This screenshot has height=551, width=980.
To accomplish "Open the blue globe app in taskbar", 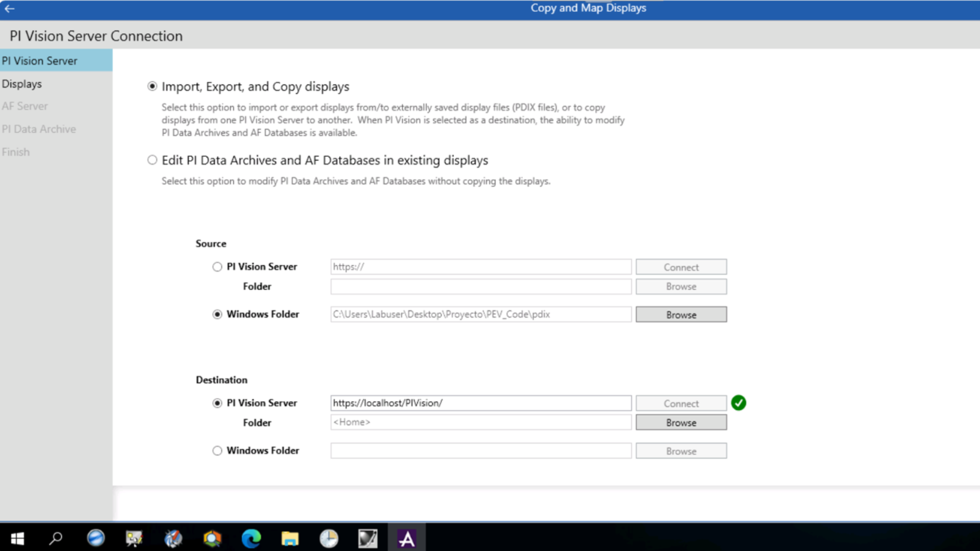I will coord(96,538).
